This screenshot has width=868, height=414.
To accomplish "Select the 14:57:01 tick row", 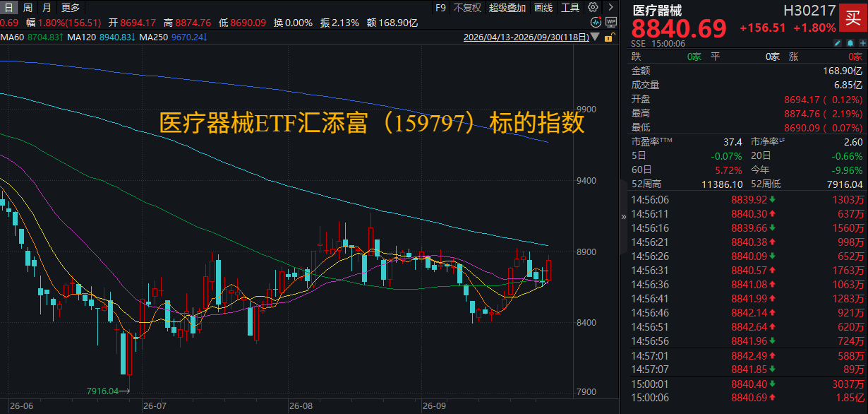I will [x=747, y=355].
